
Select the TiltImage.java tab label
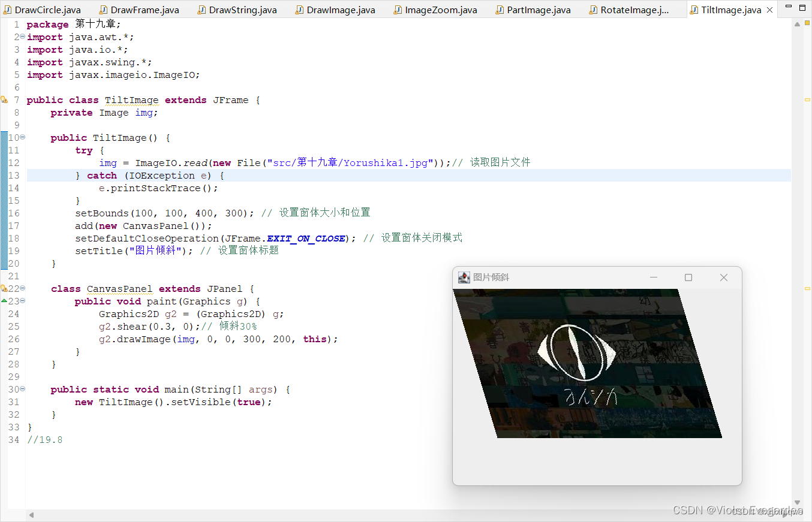click(x=731, y=10)
